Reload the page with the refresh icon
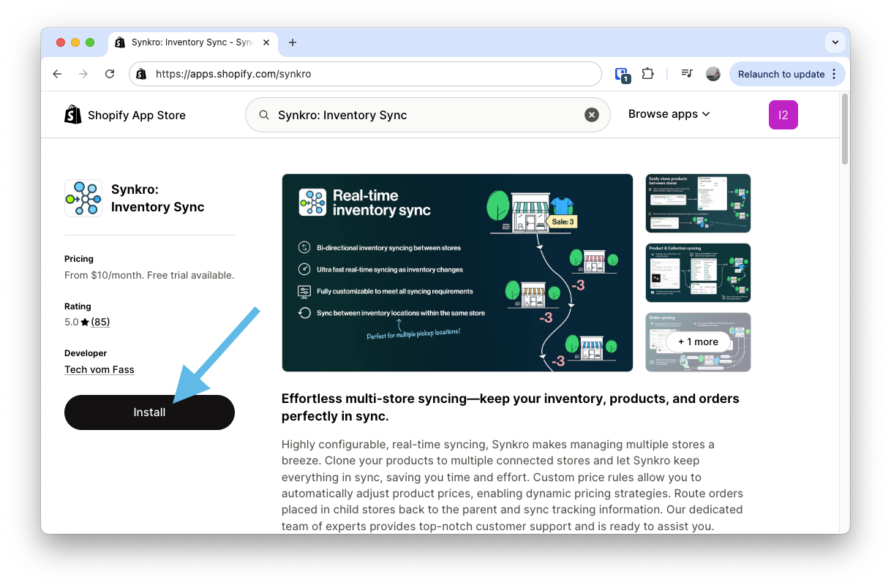 pyautogui.click(x=110, y=74)
